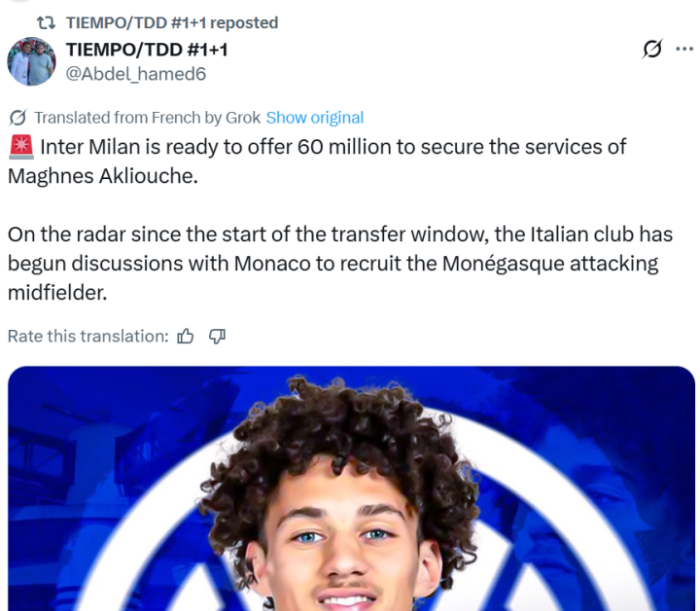Open the @Abdel_hamed6 handle
This screenshot has width=700, height=611.
coord(136,74)
